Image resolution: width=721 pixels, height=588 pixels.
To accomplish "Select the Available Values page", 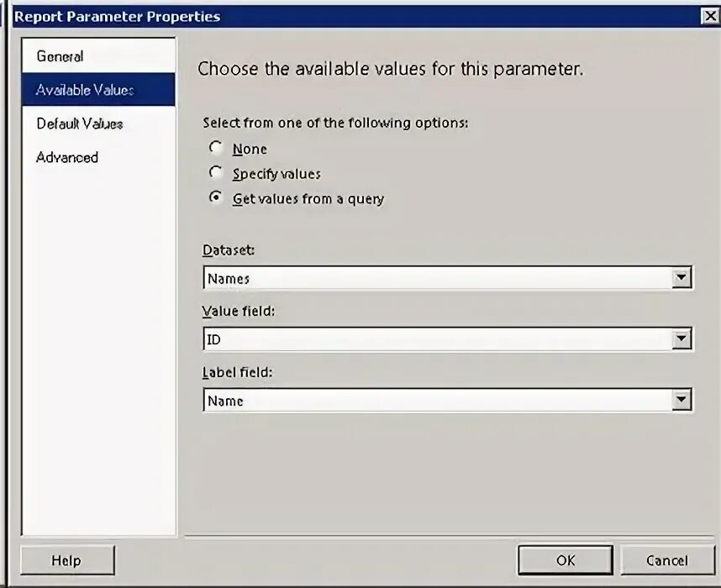I will click(98, 90).
